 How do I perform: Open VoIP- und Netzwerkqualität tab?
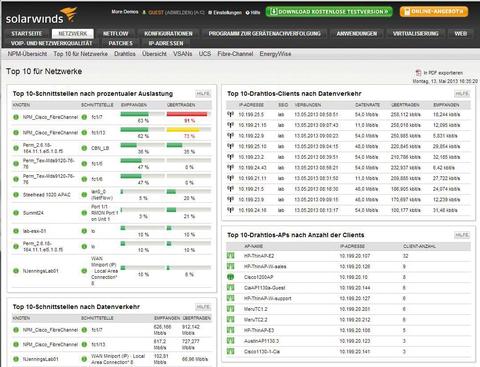tap(51, 43)
